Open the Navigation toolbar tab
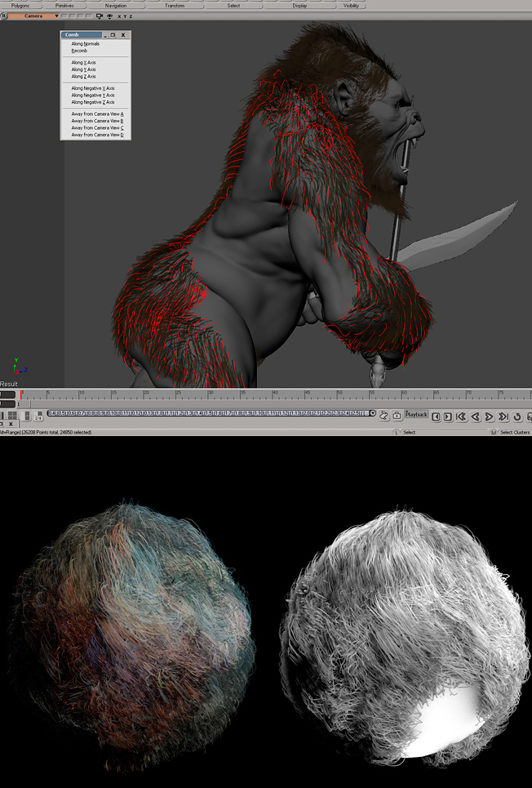The width and height of the screenshot is (532, 788). 116,5
